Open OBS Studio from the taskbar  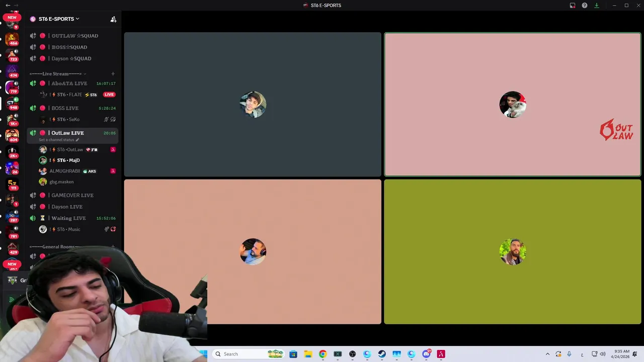click(352, 354)
